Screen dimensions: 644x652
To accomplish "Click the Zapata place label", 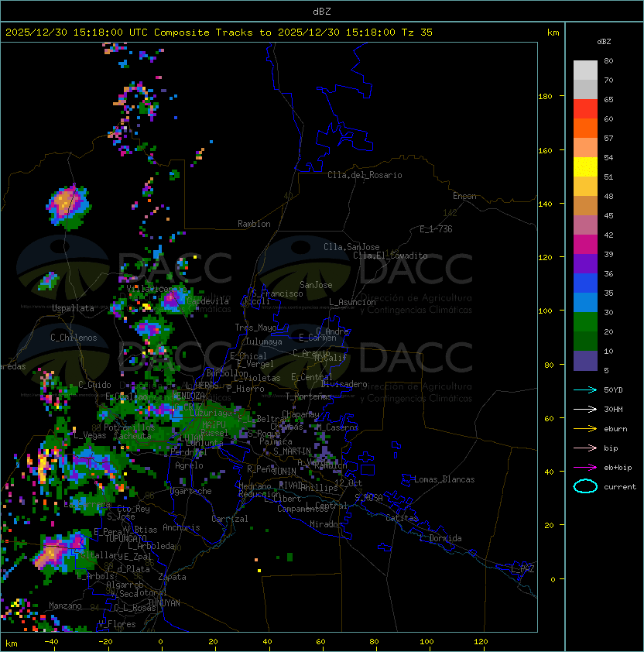I will point(172,577).
